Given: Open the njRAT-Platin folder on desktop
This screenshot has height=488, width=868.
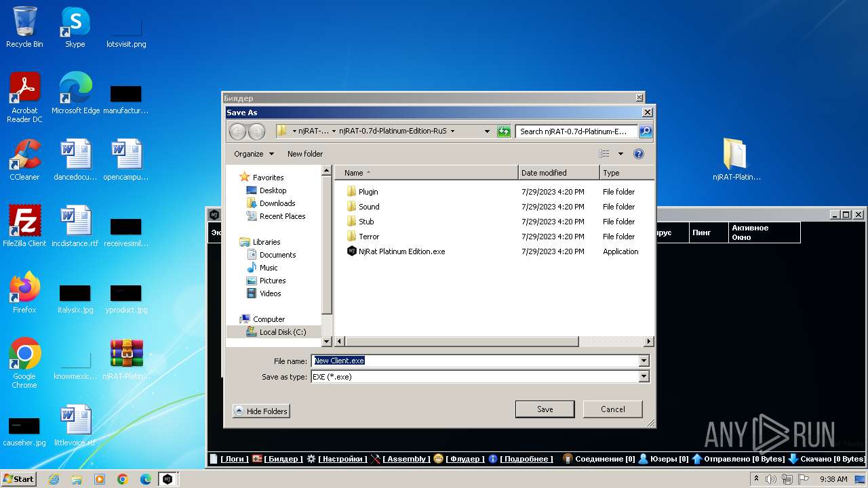Looking at the screenshot, I should (x=736, y=160).
